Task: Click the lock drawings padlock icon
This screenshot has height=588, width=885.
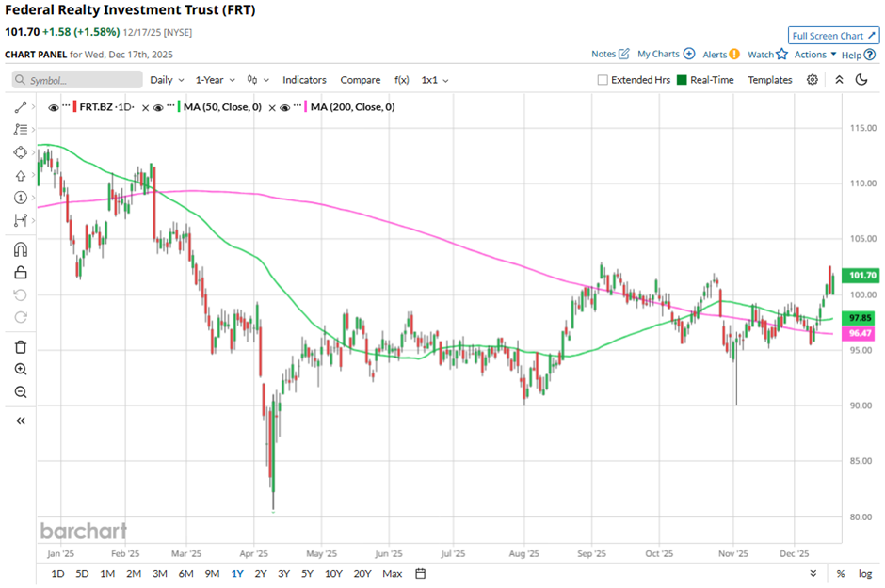Action: click(20, 273)
